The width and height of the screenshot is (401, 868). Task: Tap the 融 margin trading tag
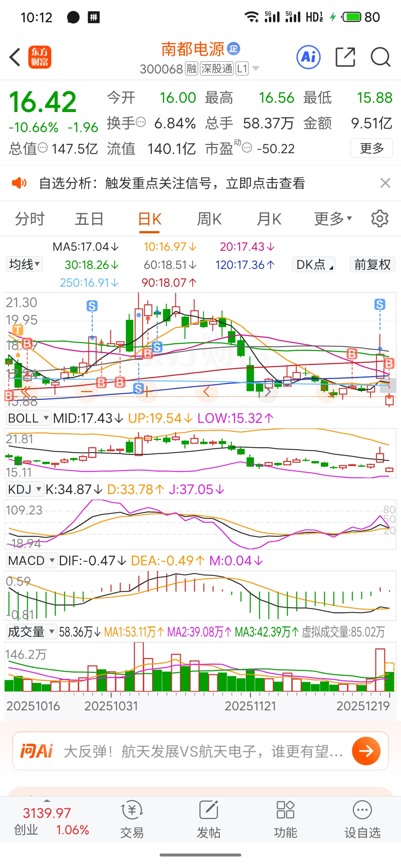click(x=192, y=69)
